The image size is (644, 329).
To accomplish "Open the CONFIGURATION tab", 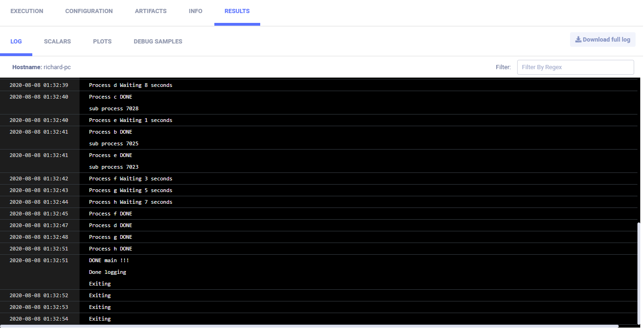I will coord(89,11).
